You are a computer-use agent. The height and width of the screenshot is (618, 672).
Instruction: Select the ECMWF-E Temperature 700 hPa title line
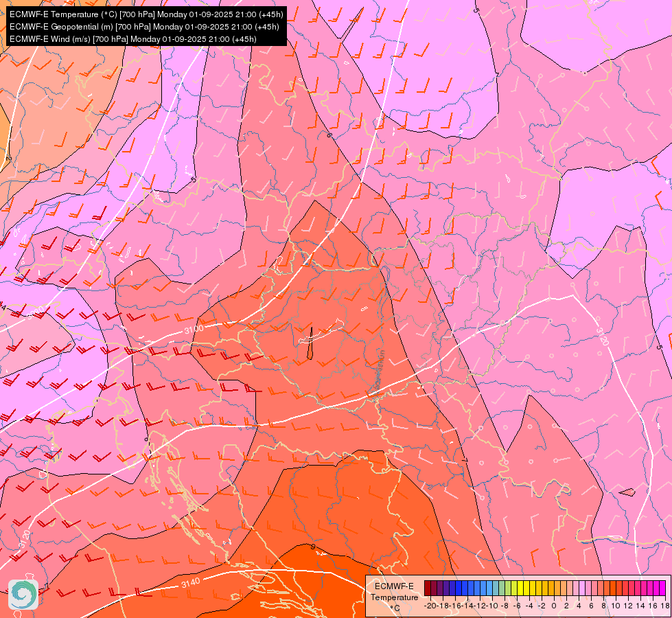(x=146, y=14)
